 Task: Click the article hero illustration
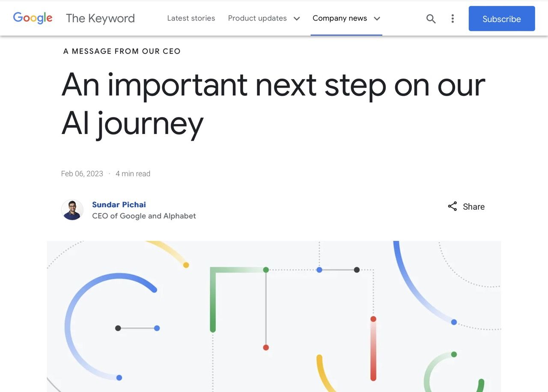(x=274, y=316)
